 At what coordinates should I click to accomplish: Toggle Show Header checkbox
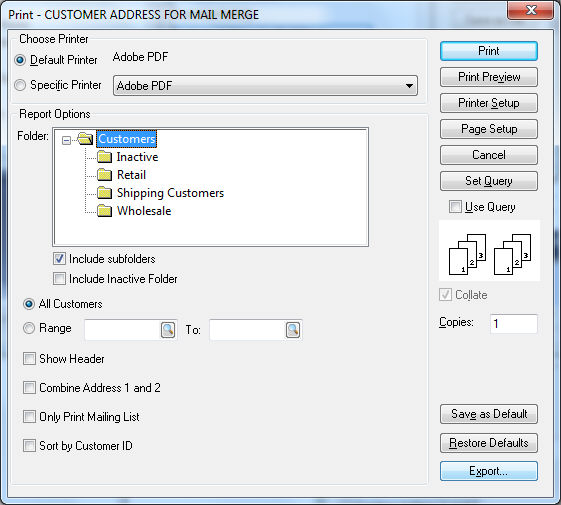29,359
